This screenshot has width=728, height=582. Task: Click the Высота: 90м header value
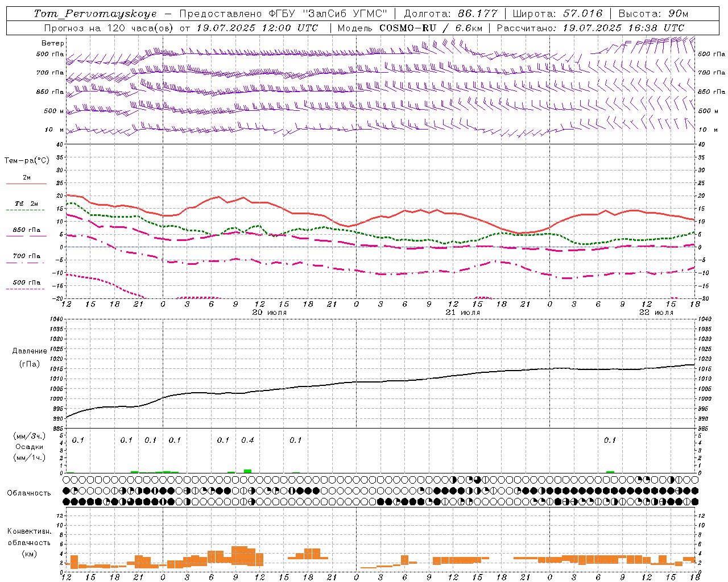pyautogui.click(x=653, y=13)
